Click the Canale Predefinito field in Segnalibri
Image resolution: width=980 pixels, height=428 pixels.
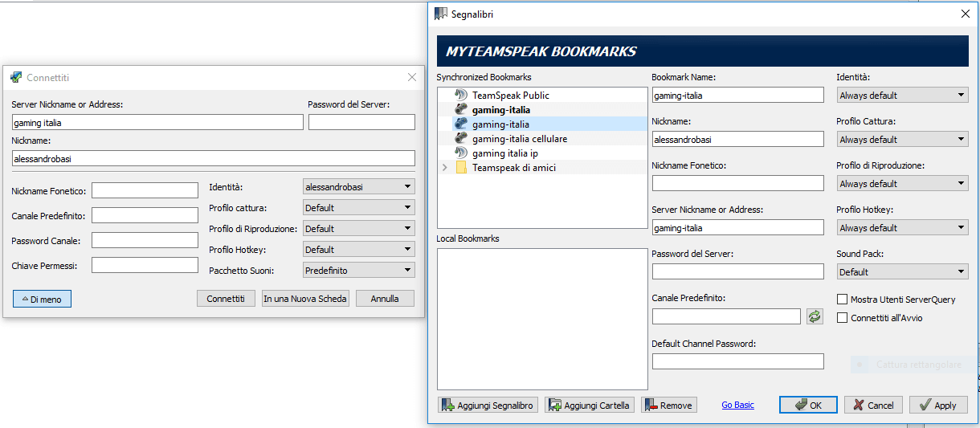click(x=726, y=316)
